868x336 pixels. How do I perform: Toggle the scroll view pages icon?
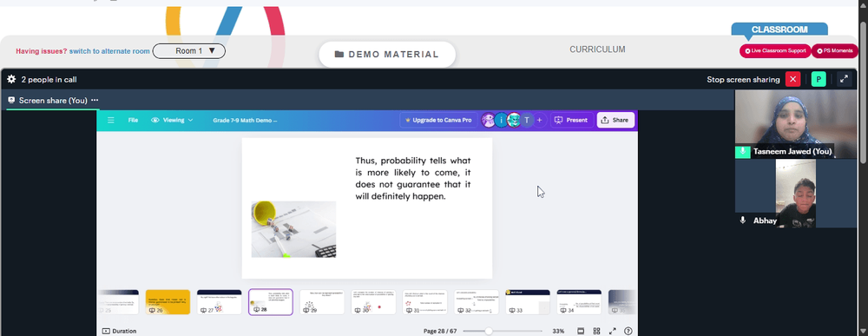coord(581,331)
